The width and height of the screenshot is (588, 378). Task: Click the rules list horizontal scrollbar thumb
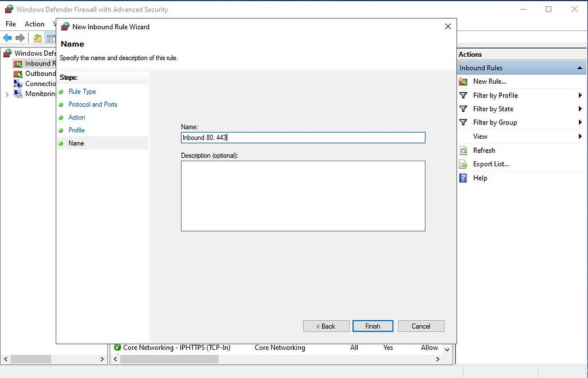[169, 359]
